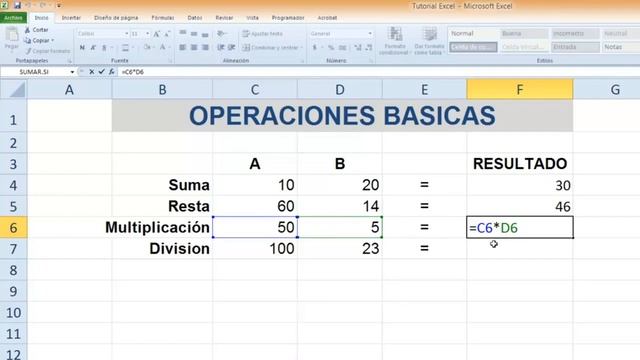Increase indent
This screenshot has height=360, width=640.
click(x=231, y=48)
